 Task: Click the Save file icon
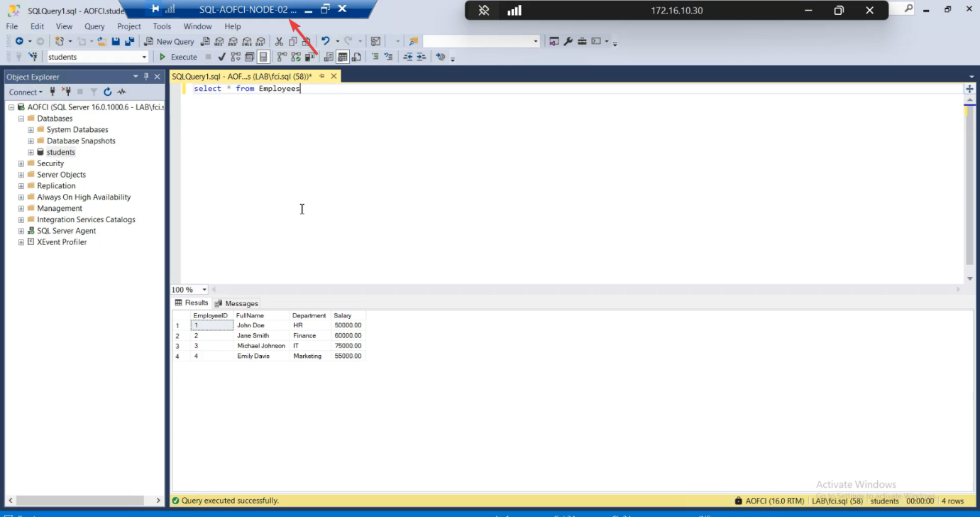(x=116, y=41)
